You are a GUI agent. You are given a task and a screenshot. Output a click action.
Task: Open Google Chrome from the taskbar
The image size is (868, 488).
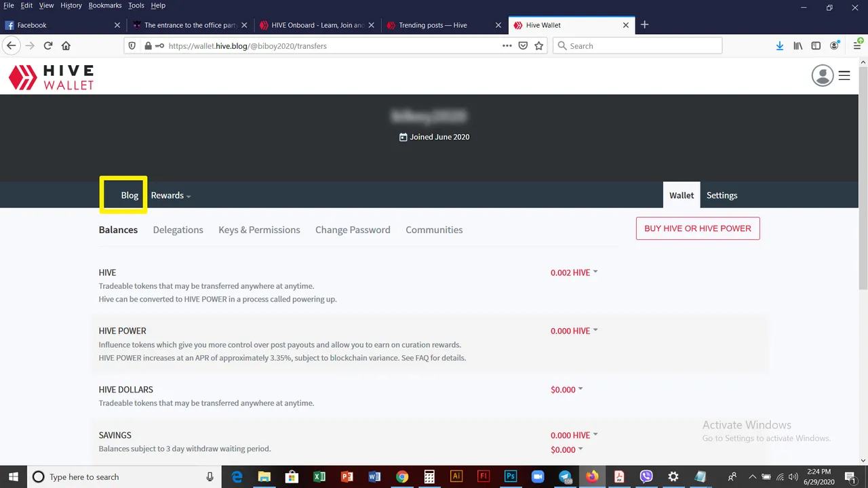(x=402, y=476)
